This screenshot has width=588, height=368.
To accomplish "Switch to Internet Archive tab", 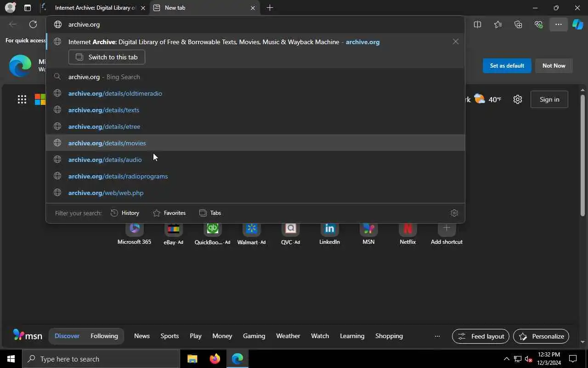I will pyautogui.click(x=94, y=8).
